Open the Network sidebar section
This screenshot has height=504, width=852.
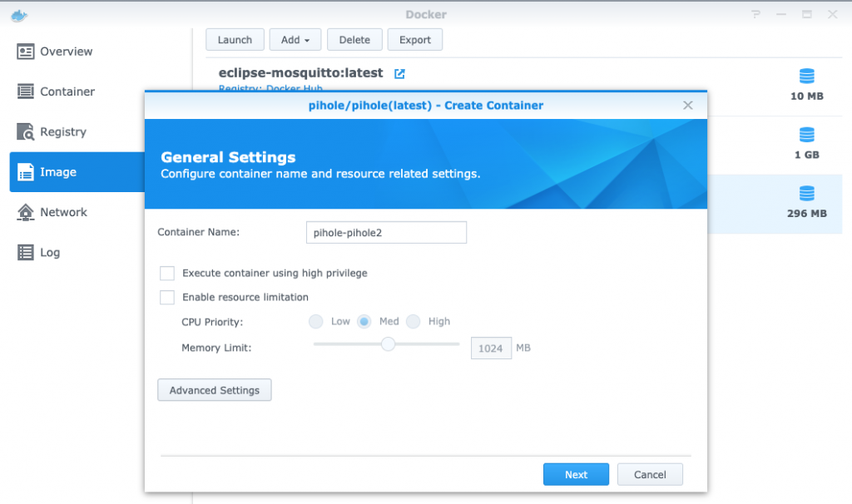77,212
